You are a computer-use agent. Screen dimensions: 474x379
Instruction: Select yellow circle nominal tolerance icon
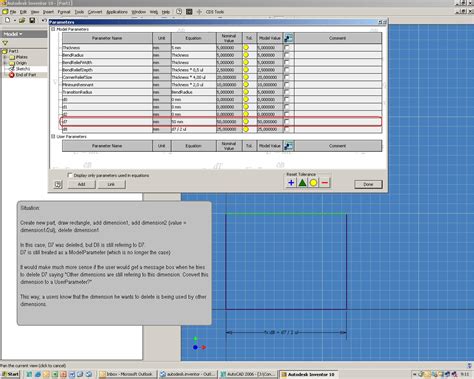313,183
